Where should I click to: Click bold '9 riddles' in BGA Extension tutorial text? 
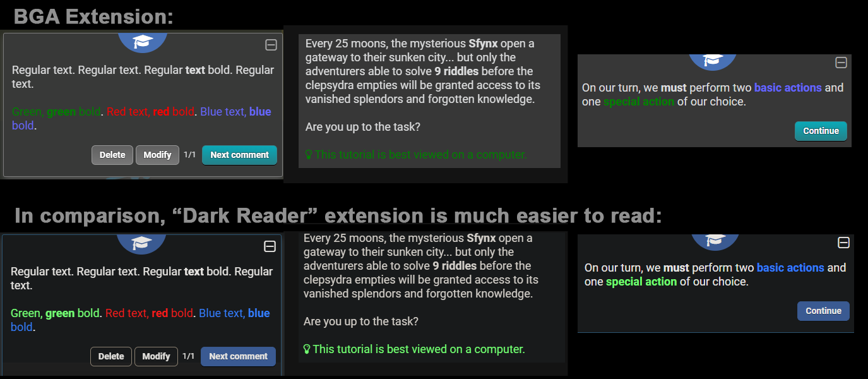tap(456, 71)
